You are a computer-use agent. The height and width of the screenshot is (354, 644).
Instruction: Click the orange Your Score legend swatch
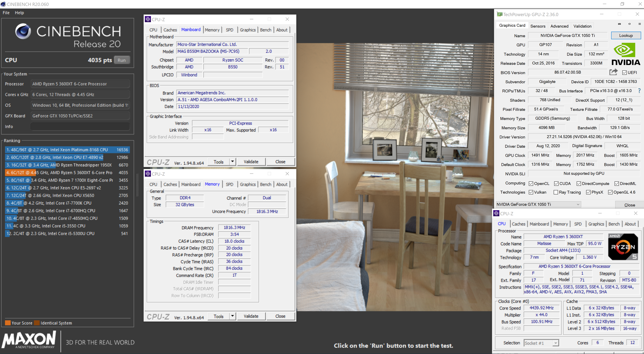click(7, 323)
